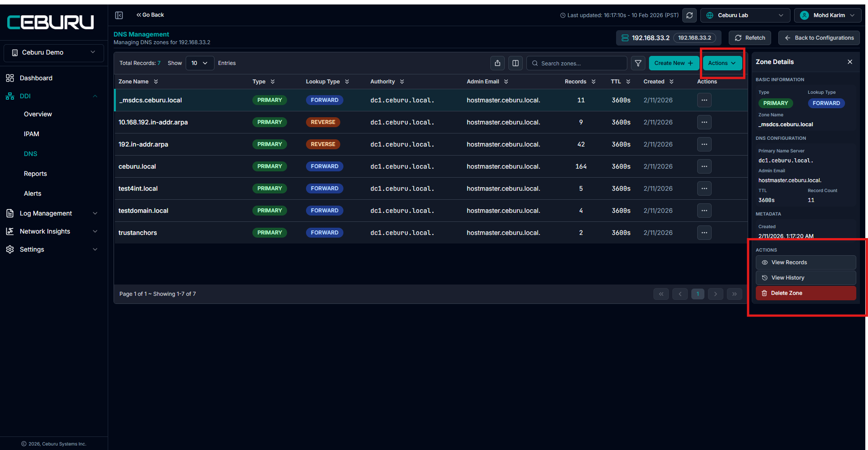Open the Overview sidebar item
The width and height of the screenshot is (868, 450).
[x=38, y=114]
